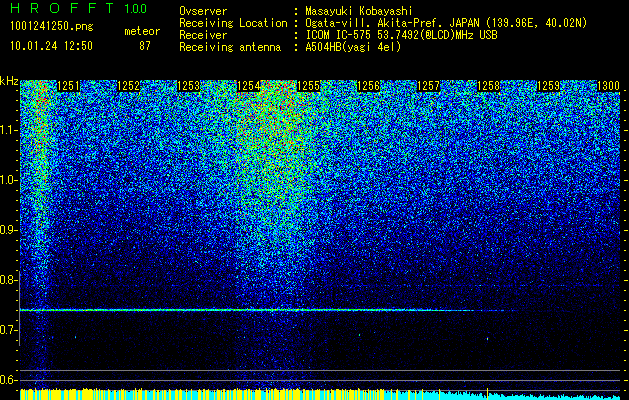
Task: Click the 1300 time marker
Action: (609, 86)
